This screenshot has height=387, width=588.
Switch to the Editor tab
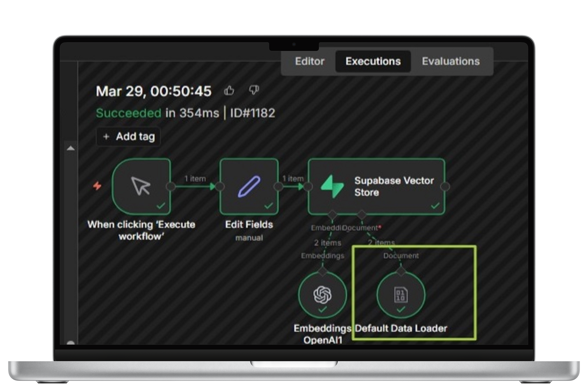click(x=310, y=61)
